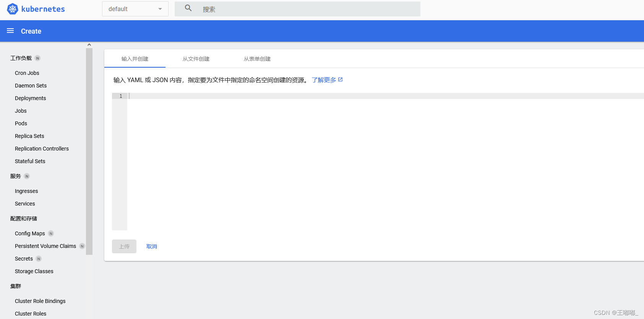Go to Daemon Sets
Image resolution: width=644 pixels, height=319 pixels.
tap(31, 86)
